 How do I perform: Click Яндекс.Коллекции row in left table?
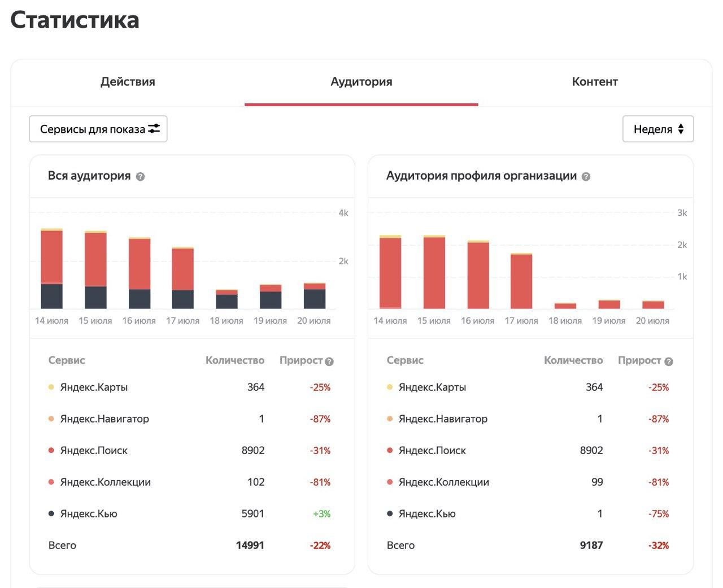click(190, 482)
